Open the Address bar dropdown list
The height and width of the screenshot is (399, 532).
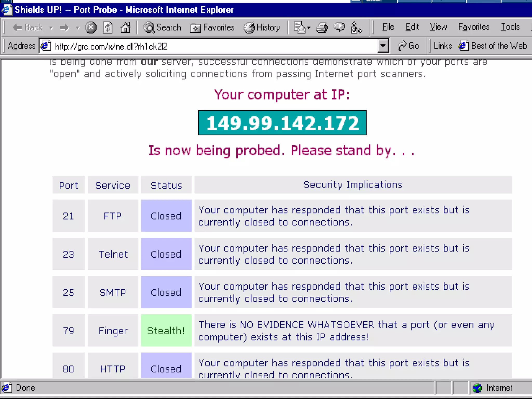point(383,46)
